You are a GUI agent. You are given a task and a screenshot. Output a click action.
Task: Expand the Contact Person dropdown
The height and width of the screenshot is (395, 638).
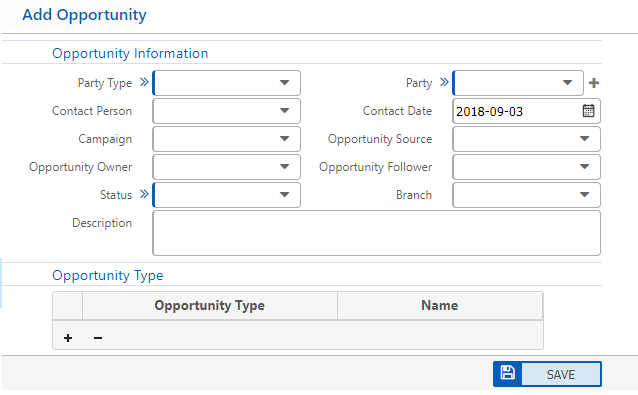click(227, 111)
